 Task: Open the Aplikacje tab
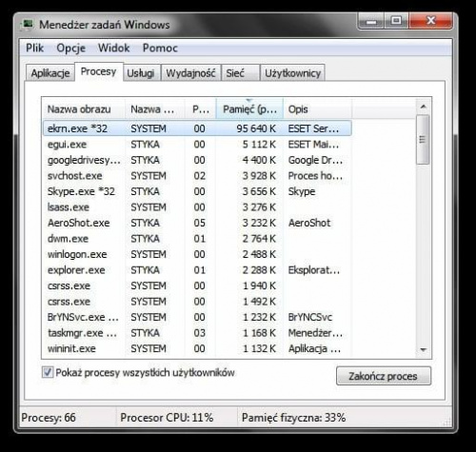coord(50,73)
